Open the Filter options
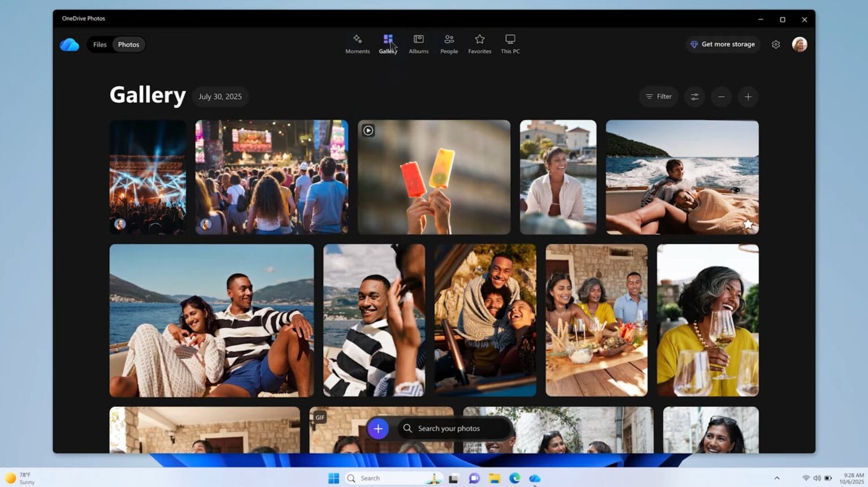The width and height of the screenshot is (868, 487). tap(658, 97)
